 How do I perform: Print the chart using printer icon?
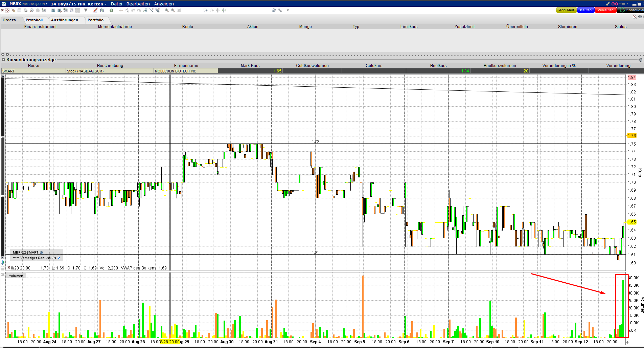(25, 10)
